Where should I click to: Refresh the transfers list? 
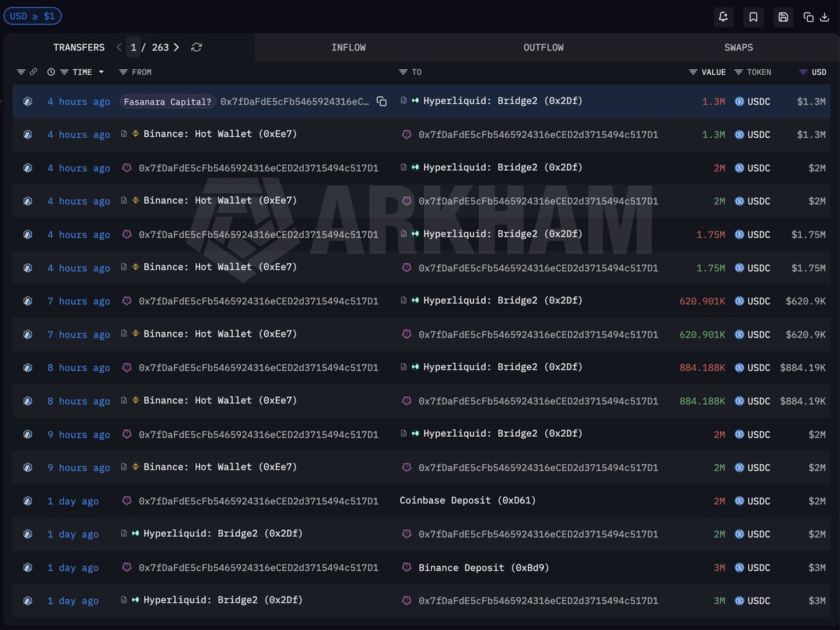tap(197, 48)
